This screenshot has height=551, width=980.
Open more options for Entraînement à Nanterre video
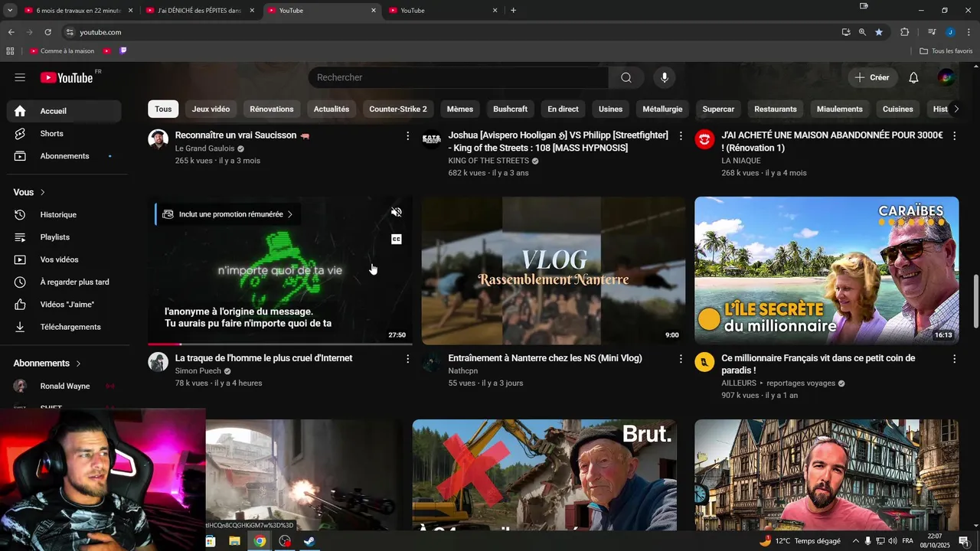click(681, 358)
